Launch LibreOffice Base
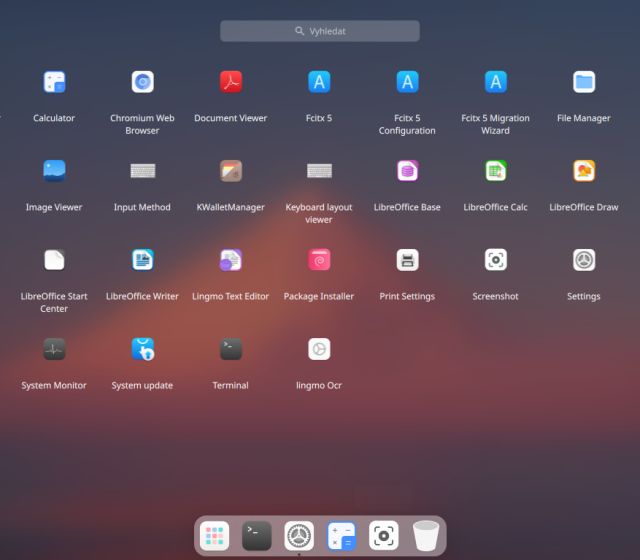640x560 pixels. pyautogui.click(x=407, y=171)
